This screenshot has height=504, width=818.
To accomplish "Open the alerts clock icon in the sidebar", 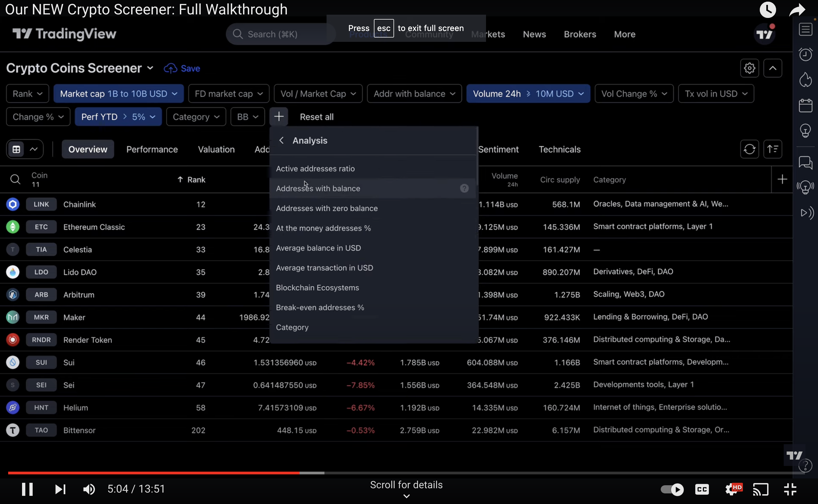I will 805,54.
